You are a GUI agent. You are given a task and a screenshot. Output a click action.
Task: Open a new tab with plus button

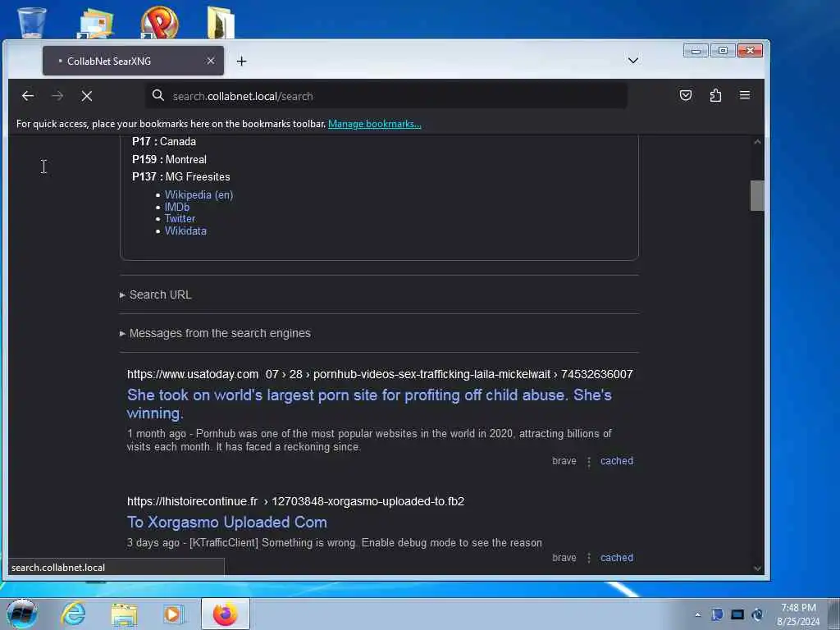point(242,61)
